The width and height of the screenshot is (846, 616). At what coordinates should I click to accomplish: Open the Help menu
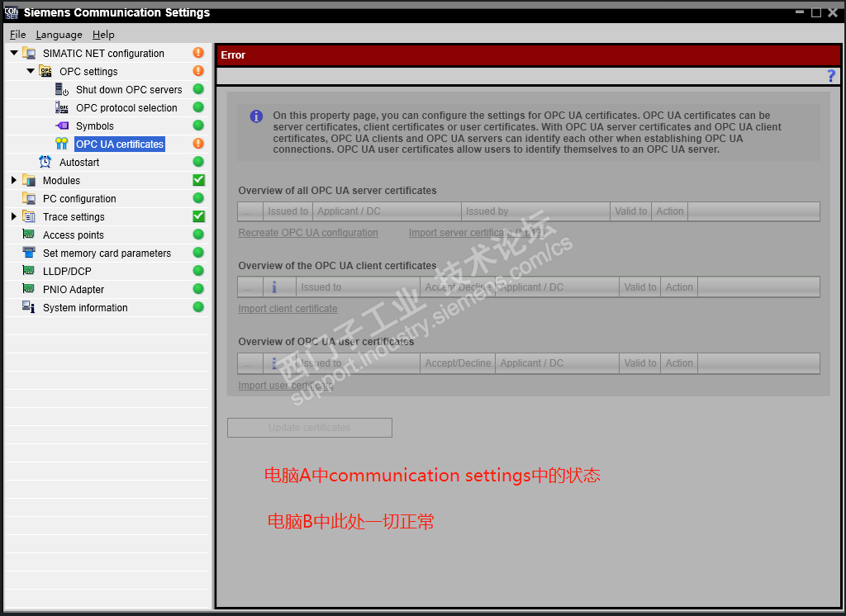[103, 35]
